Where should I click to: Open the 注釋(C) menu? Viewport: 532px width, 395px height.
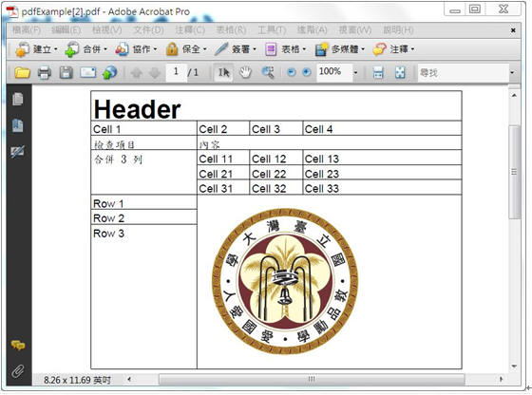[x=190, y=30]
